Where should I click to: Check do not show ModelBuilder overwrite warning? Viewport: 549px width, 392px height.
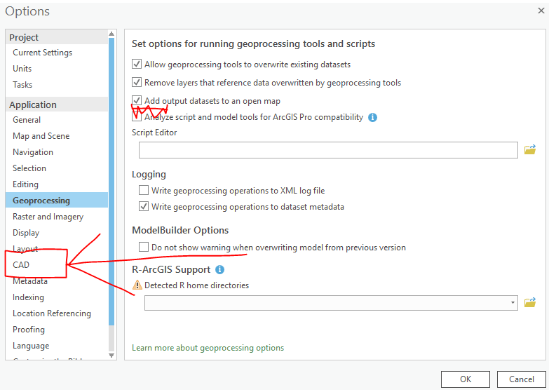[144, 247]
